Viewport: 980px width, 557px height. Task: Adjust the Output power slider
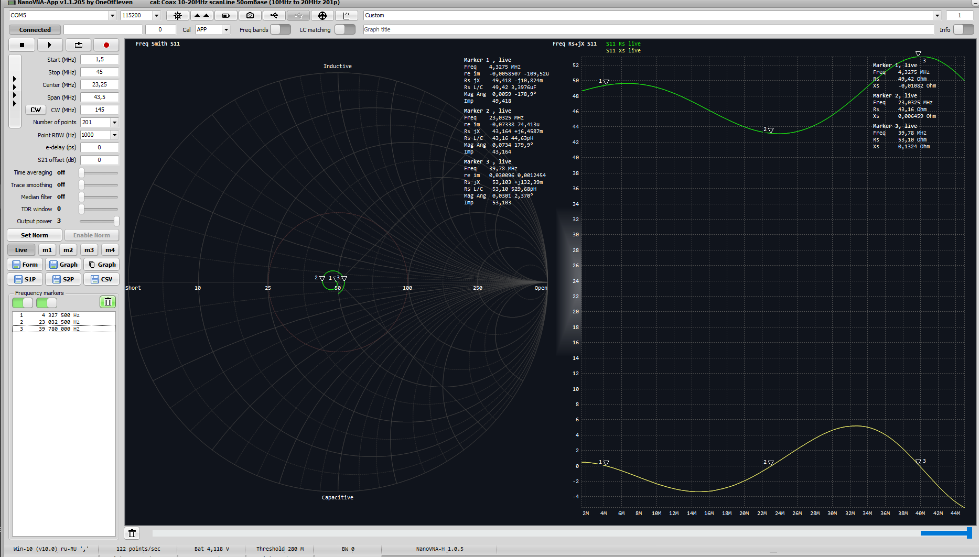(116, 221)
